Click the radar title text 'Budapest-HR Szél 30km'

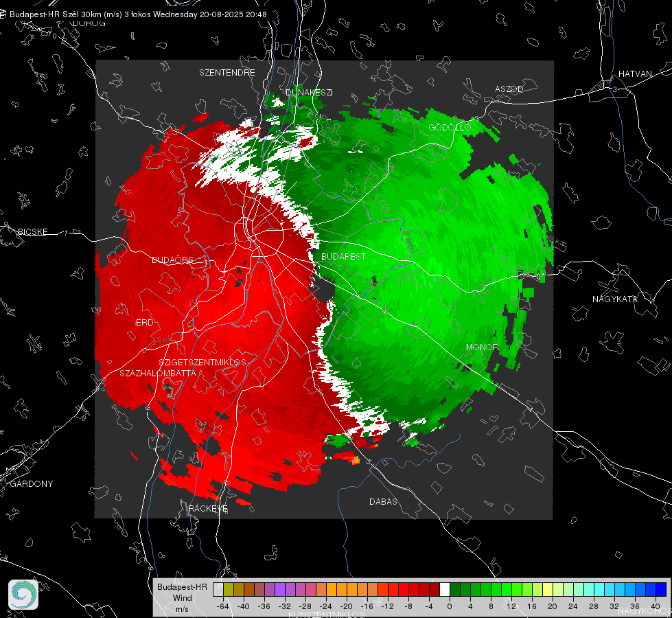coord(56,14)
